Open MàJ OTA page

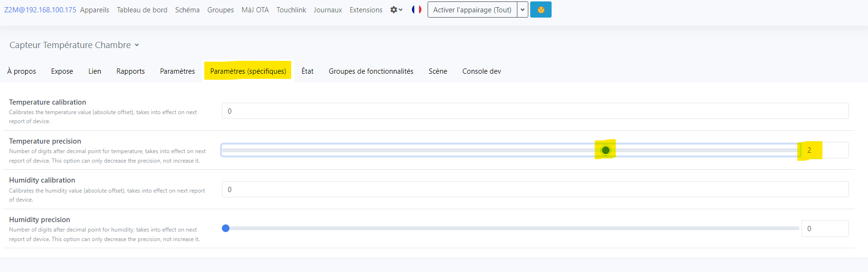pyautogui.click(x=255, y=10)
